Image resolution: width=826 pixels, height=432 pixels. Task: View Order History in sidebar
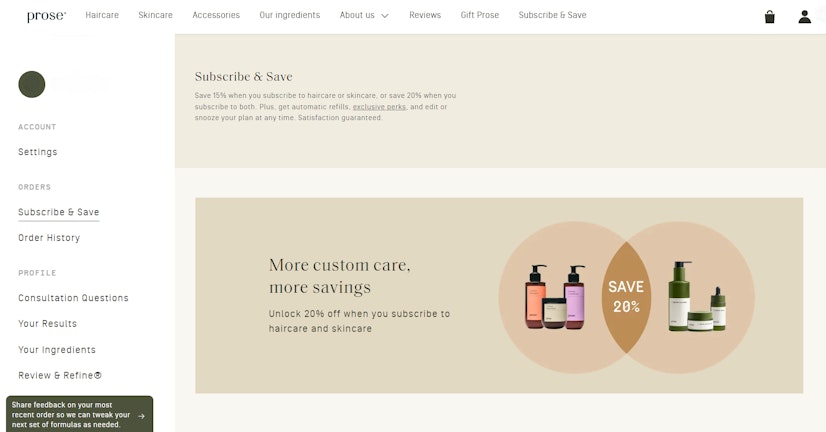[x=49, y=238]
